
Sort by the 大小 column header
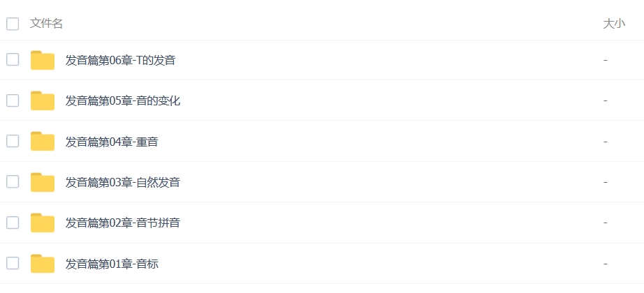coord(614,24)
